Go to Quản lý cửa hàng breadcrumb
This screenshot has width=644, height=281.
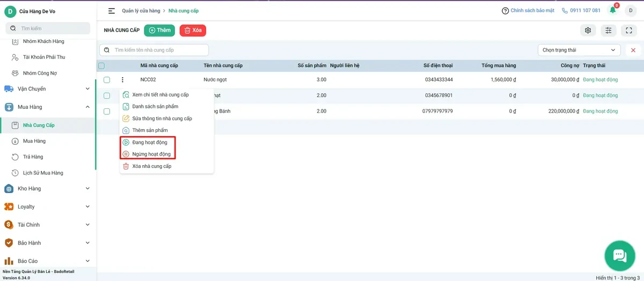coord(141,11)
